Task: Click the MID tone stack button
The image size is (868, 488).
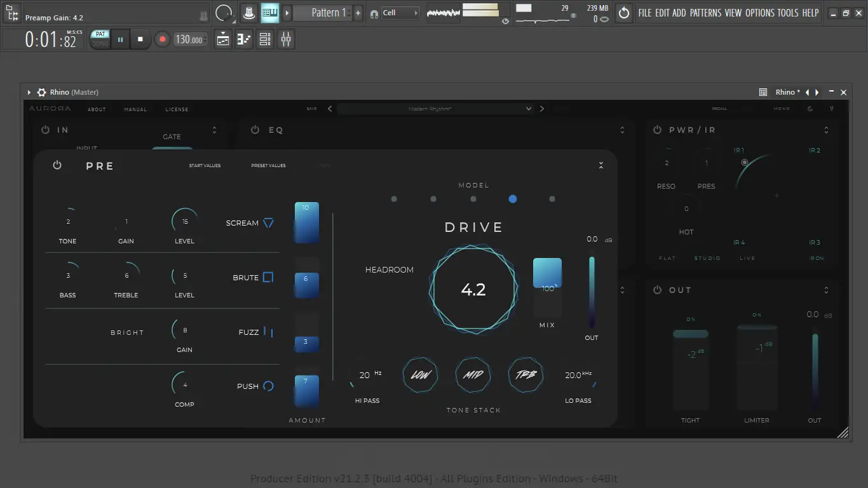Action: coord(473,375)
